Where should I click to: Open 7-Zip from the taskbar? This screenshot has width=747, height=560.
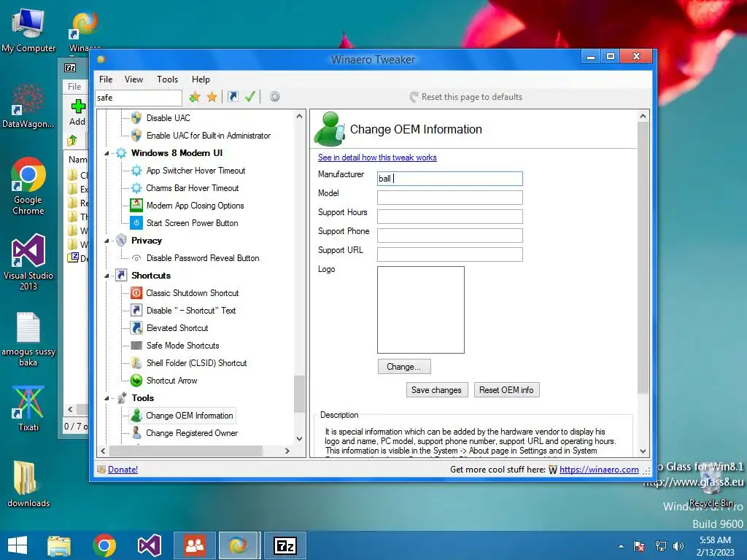285,545
